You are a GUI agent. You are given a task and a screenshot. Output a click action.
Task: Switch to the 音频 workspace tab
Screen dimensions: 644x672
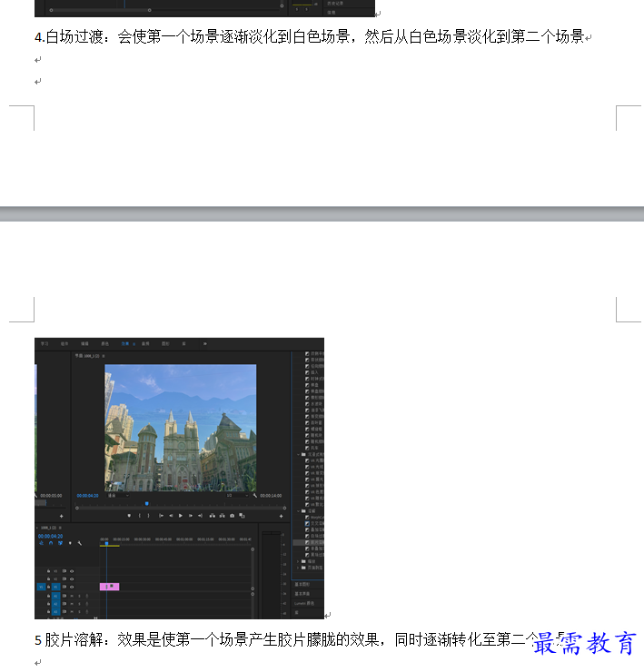coord(145,343)
